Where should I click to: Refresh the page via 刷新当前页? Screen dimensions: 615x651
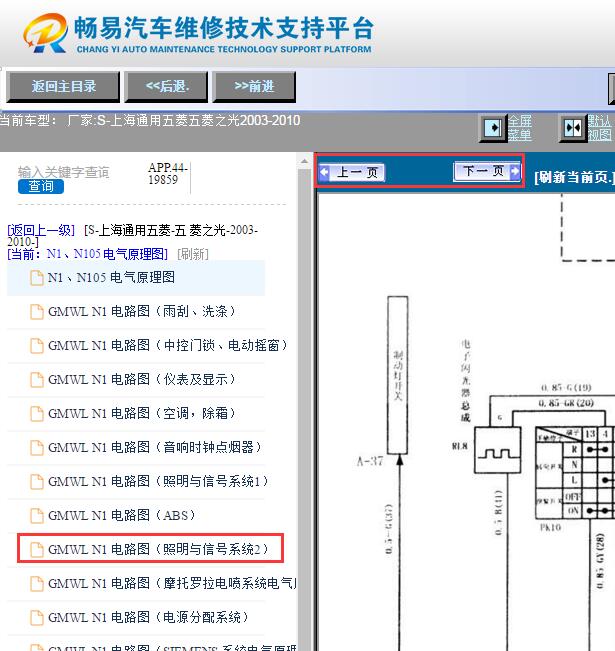coord(574,177)
